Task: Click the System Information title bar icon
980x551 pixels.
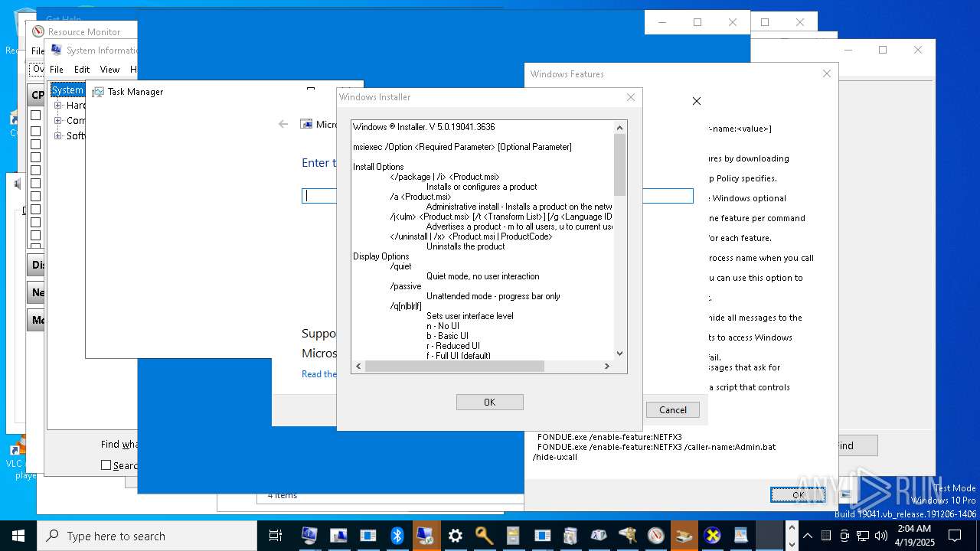Action: [x=56, y=51]
